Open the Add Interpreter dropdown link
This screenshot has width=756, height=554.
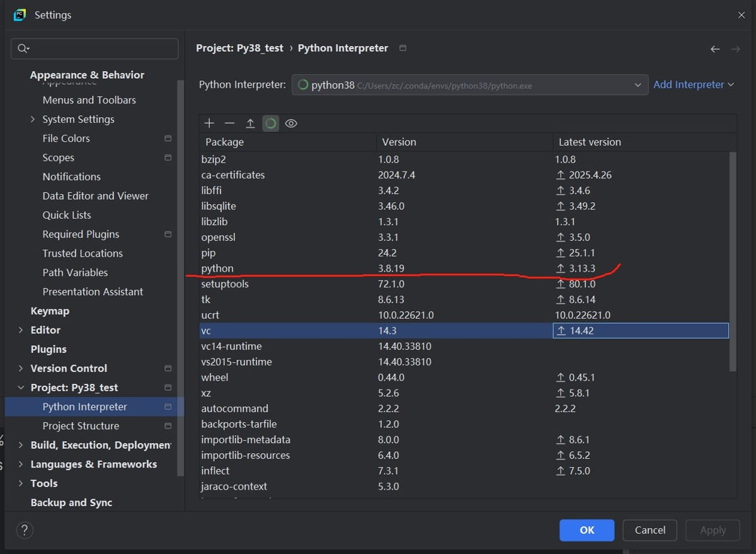(x=694, y=84)
